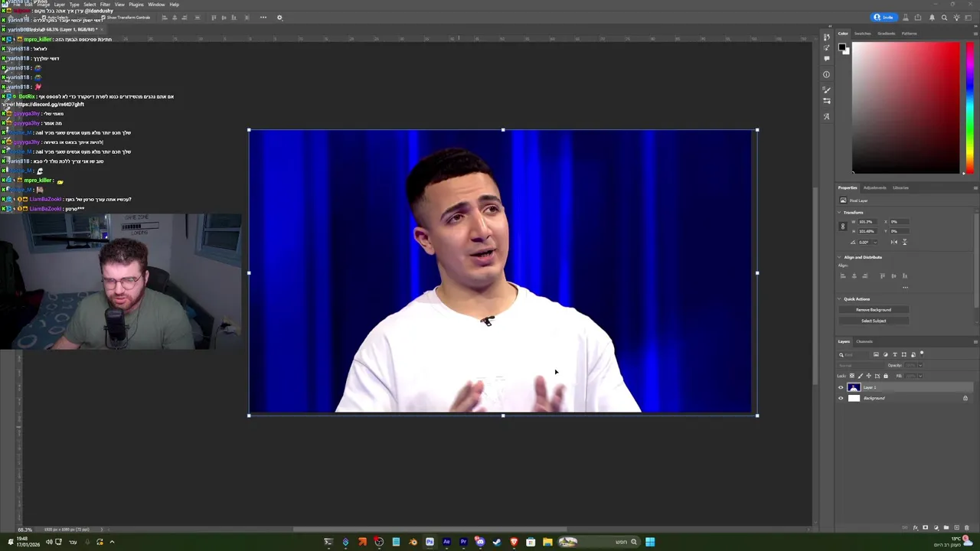Click Delete layer trash icon
980x551 pixels.
pyautogui.click(x=967, y=527)
